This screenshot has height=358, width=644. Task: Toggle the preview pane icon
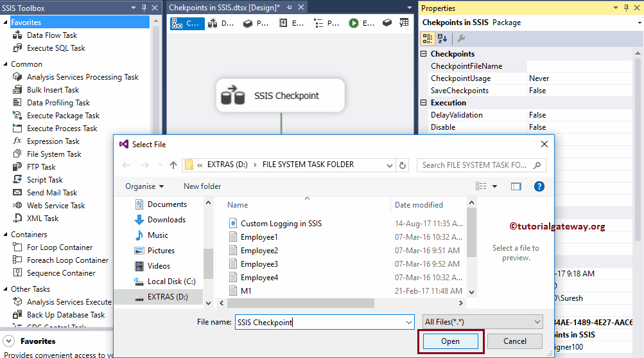pyautogui.click(x=516, y=186)
